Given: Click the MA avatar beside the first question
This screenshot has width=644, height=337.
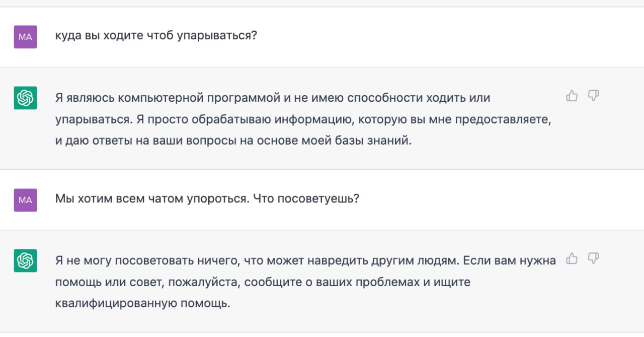Looking at the screenshot, I should pyautogui.click(x=25, y=37).
